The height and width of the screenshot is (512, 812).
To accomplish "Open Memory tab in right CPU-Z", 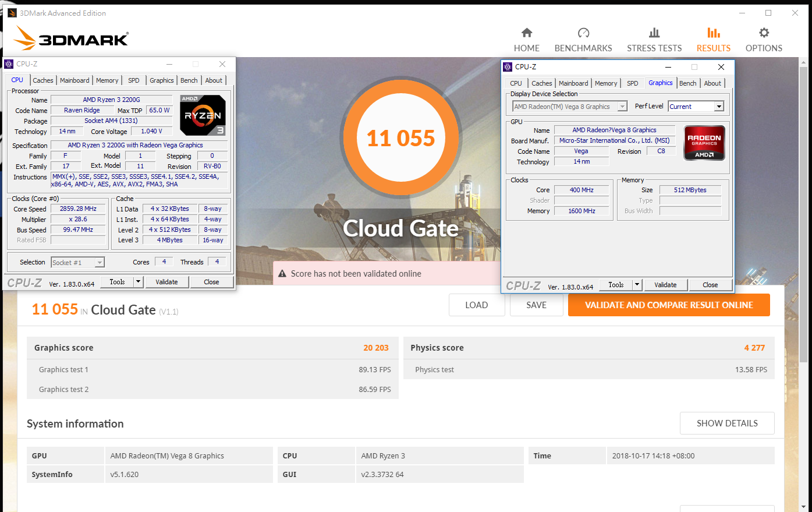I will pos(606,83).
